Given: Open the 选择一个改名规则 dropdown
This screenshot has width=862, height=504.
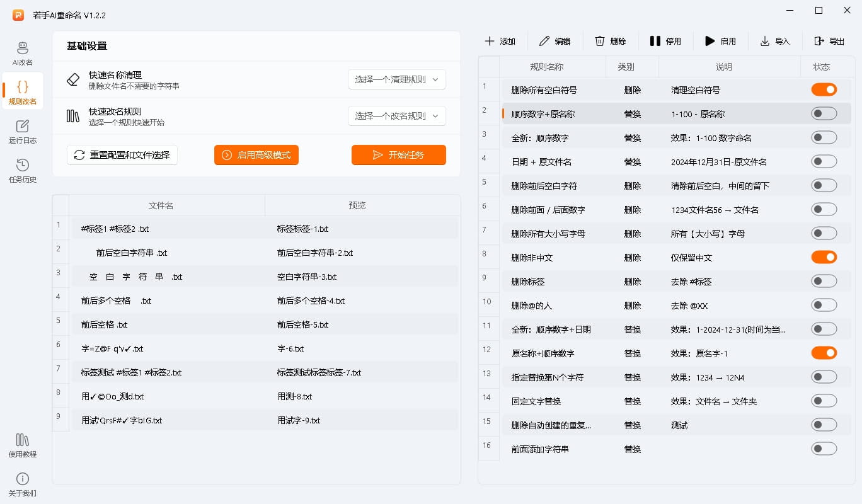Looking at the screenshot, I should 397,116.
